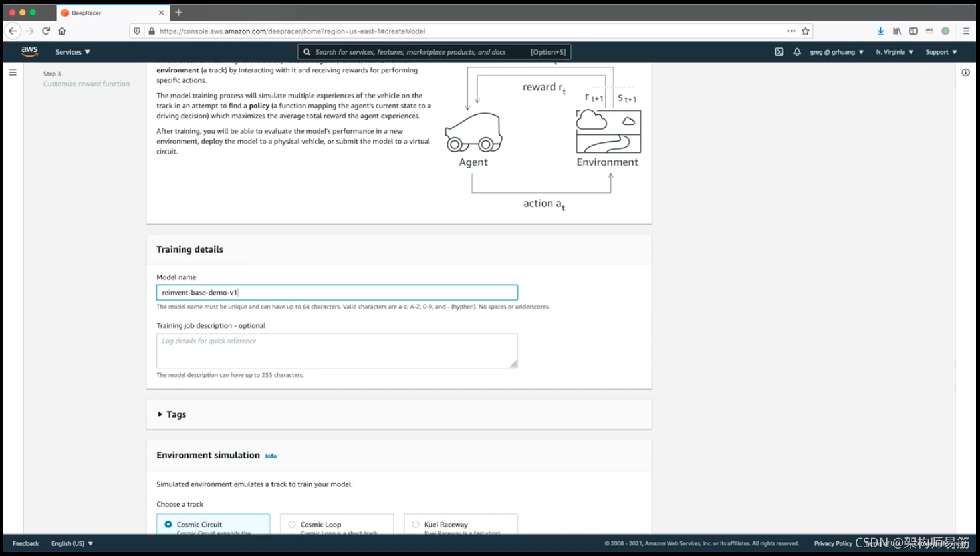Open the browser downloads arrow
The width and height of the screenshot is (980, 556).
pos(880,31)
